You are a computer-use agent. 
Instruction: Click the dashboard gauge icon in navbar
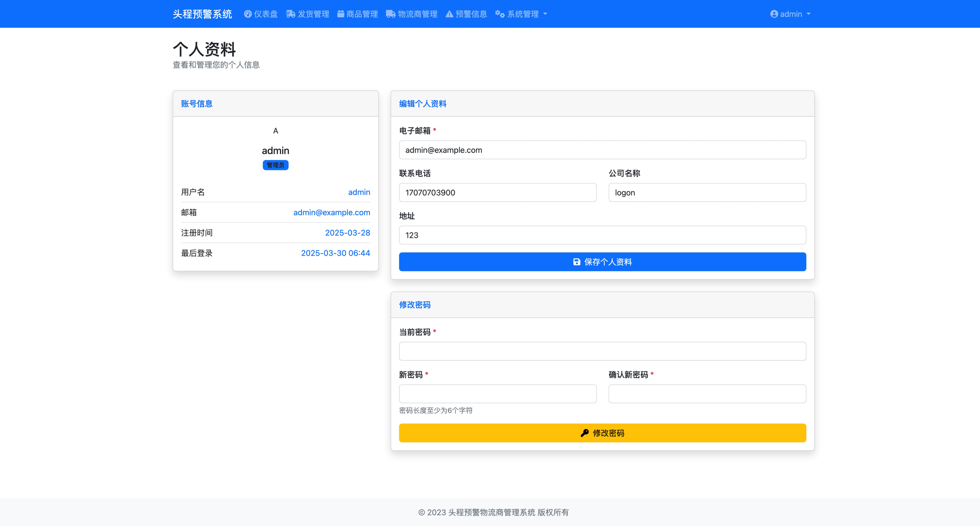248,14
